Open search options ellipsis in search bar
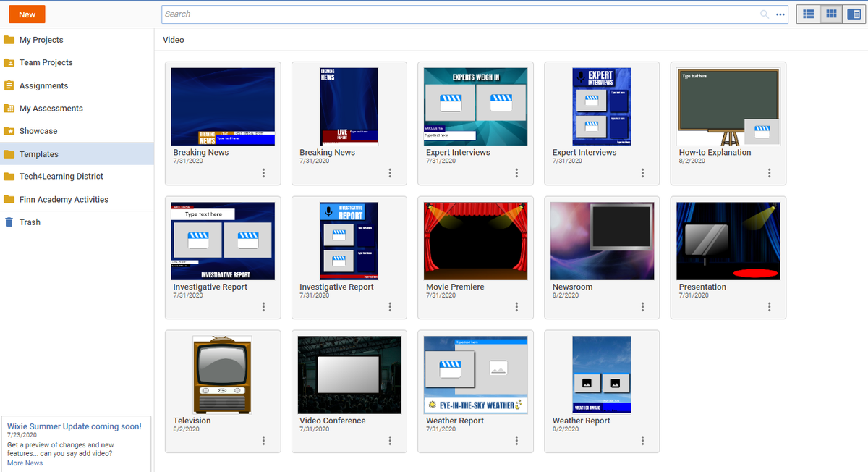868x472 pixels. [780, 14]
